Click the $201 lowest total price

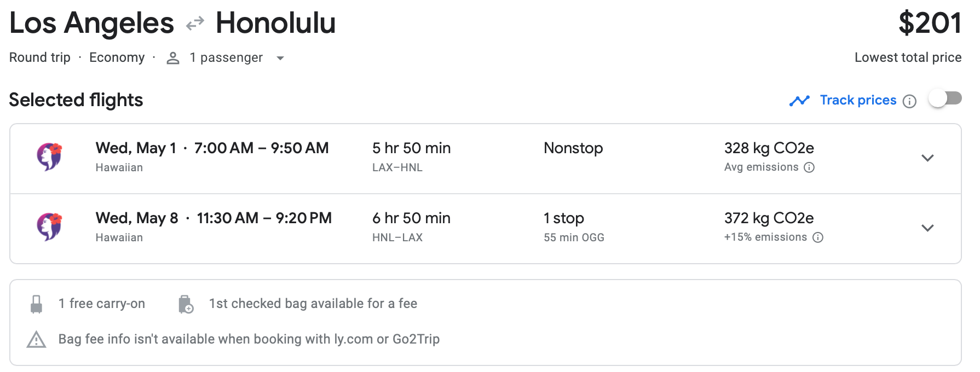[x=930, y=24]
